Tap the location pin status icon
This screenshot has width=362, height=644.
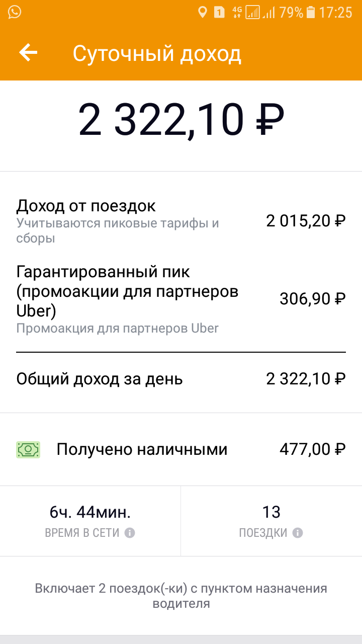(x=202, y=12)
